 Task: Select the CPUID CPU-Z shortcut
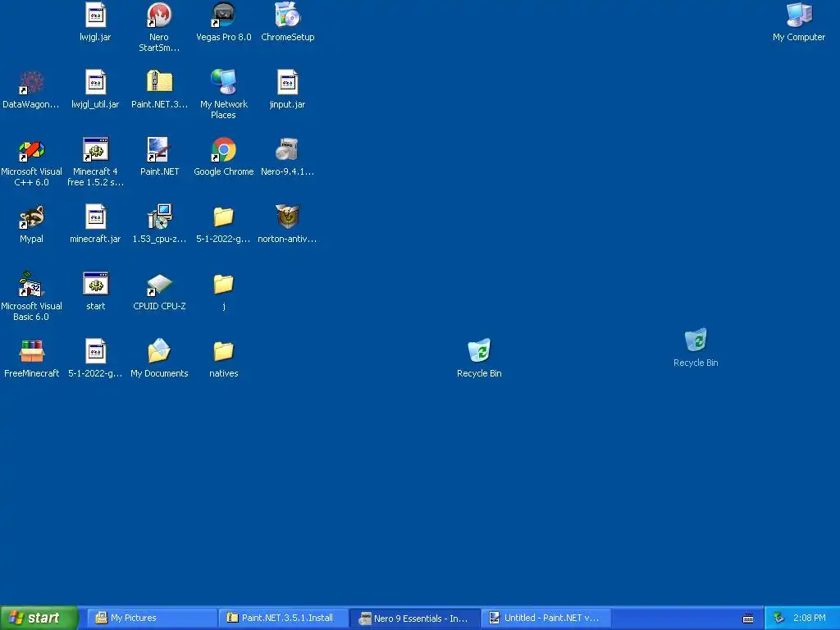[x=159, y=285]
